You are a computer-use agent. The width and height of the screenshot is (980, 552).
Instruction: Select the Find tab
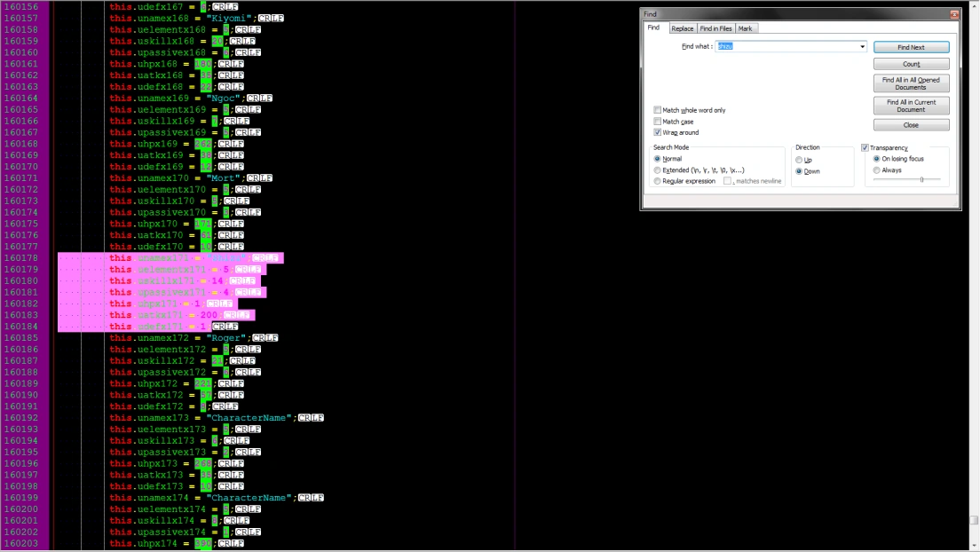coord(653,28)
